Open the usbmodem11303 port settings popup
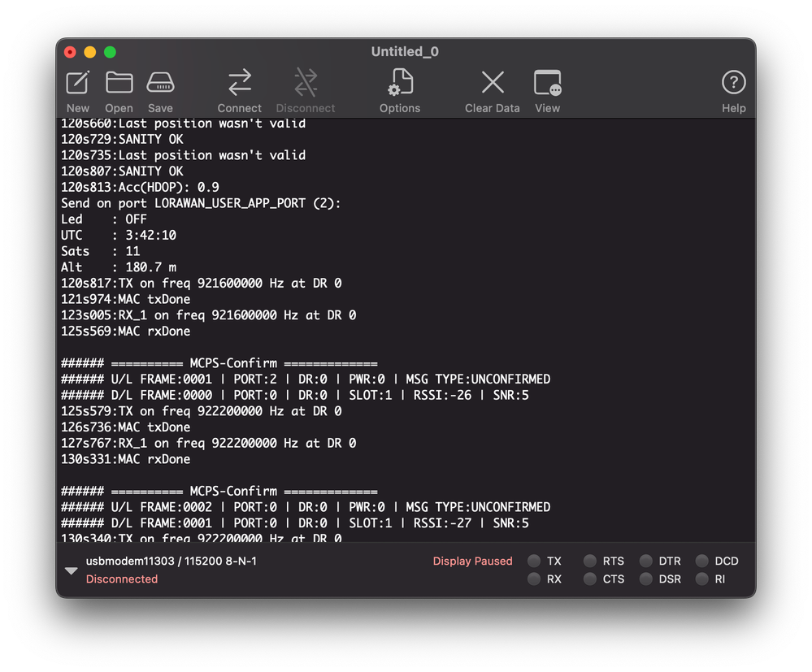812x672 pixels. (x=171, y=561)
